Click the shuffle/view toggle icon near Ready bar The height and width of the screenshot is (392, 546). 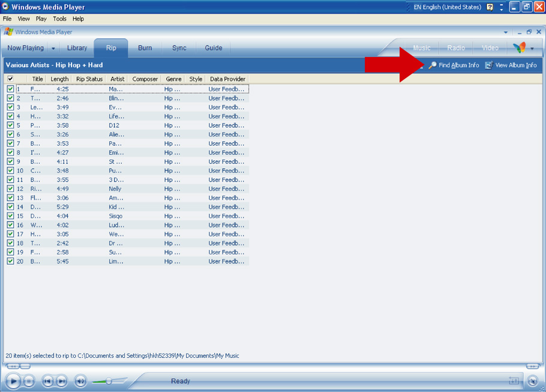(x=514, y=381)
